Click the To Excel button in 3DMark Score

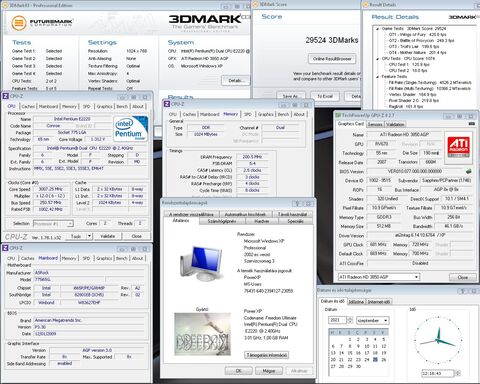point(325,96)
